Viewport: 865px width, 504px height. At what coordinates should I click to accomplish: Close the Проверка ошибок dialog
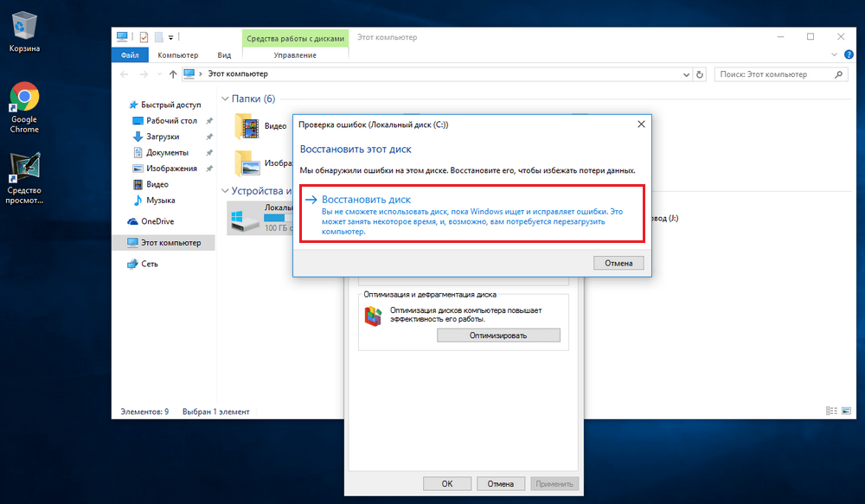click(x=640, y=124)
